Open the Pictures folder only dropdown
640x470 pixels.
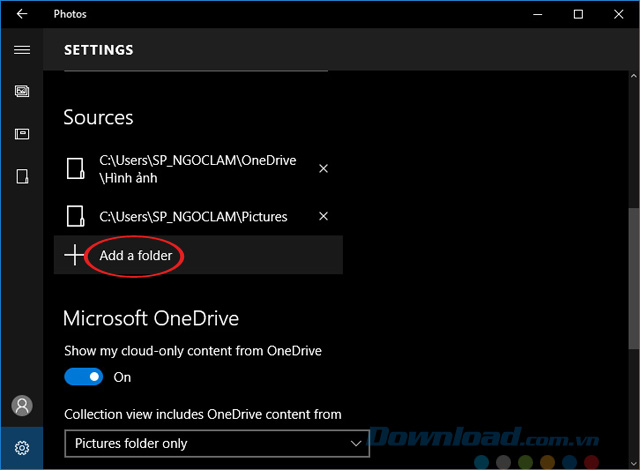click(x=217, y=443)
